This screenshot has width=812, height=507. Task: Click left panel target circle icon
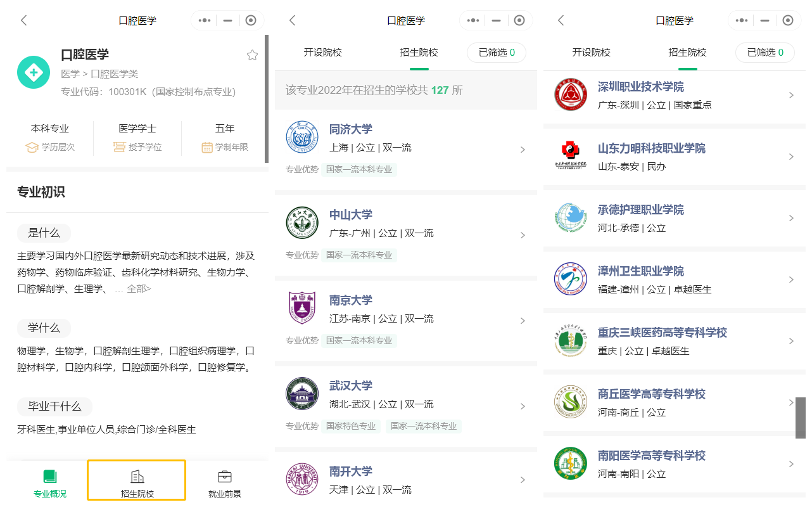click(251, 20)
